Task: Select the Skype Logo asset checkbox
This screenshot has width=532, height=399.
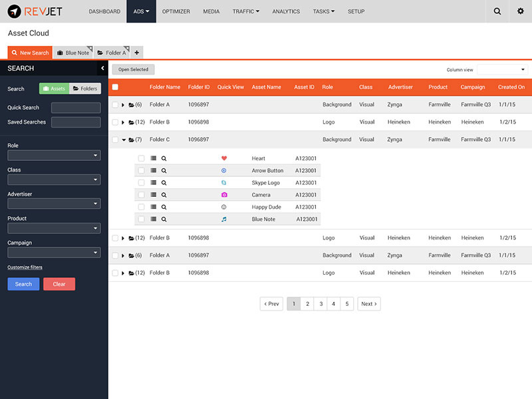Action: click(141, 183)
